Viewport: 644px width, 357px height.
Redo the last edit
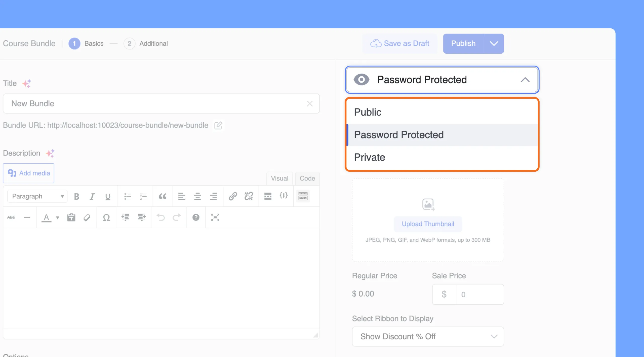[x=177, y=217]
